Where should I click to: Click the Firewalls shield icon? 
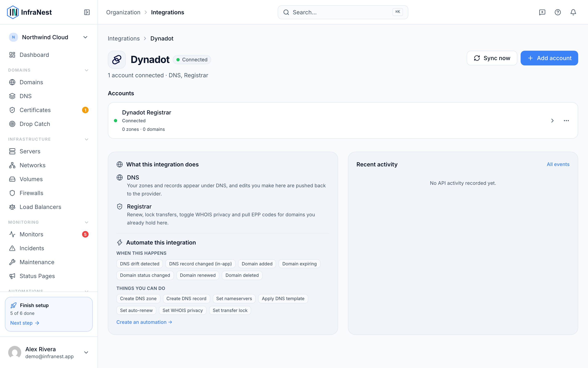click(12, 193)
